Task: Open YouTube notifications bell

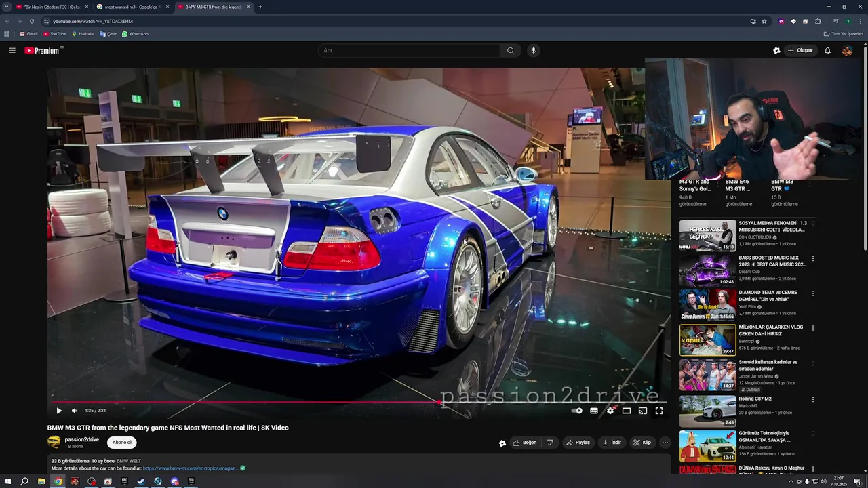Action: pos(827,50)
